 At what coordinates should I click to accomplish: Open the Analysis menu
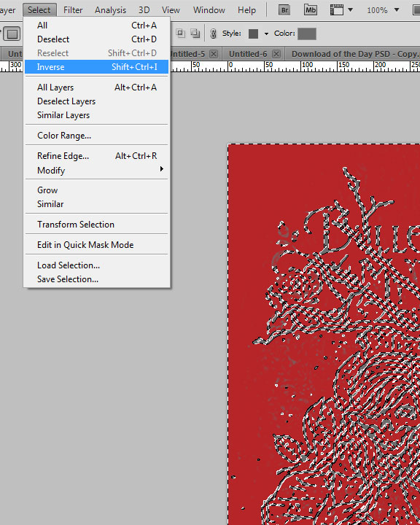(110, 10)
